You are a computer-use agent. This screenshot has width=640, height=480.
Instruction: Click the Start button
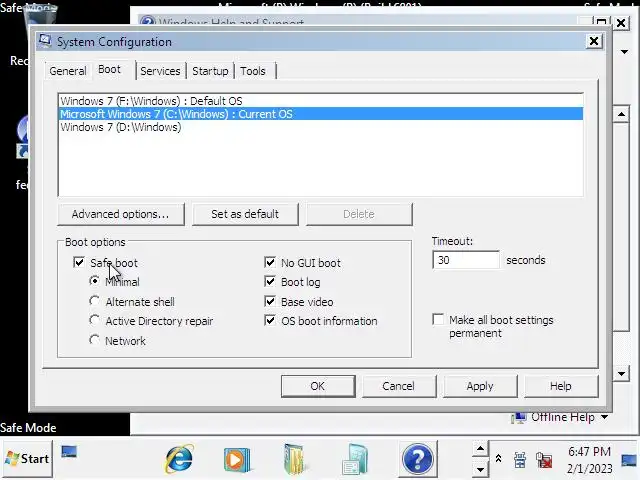click(x=28, y=459)
